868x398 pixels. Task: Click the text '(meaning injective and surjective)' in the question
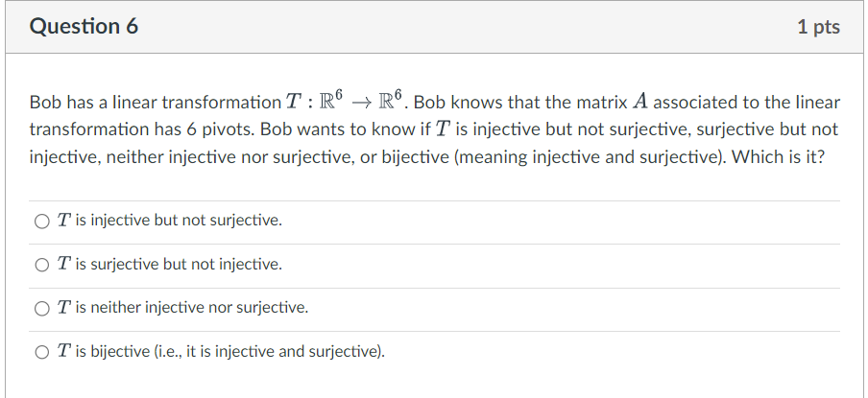click(590, 157)
